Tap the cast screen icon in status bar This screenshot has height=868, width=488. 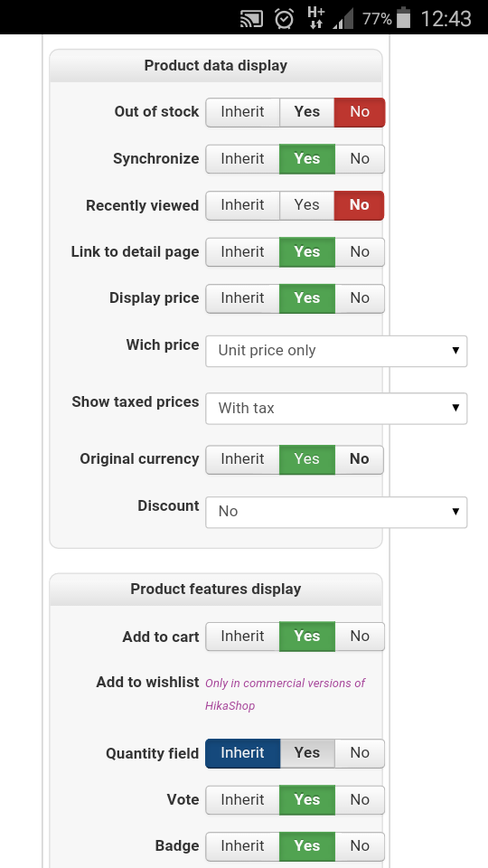point(252,19)
